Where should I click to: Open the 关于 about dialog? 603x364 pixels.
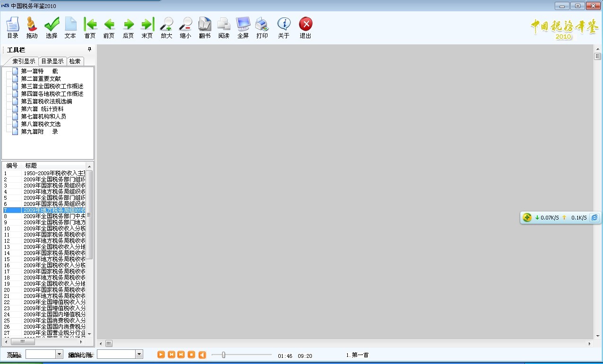[284, 28]
